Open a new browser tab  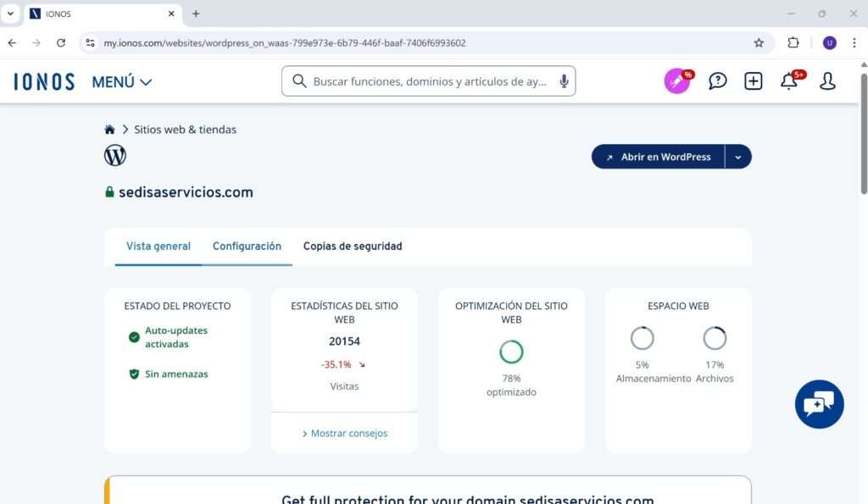click(196, 14)
